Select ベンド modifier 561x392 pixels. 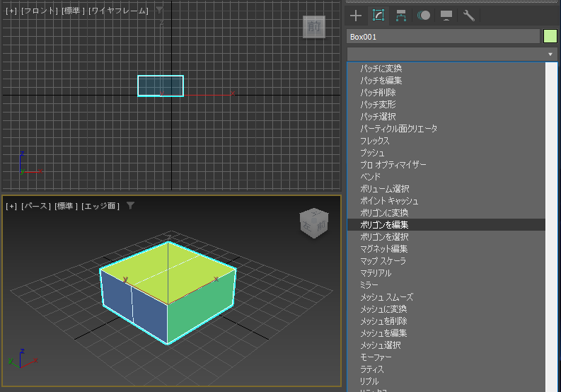[446, 176]
